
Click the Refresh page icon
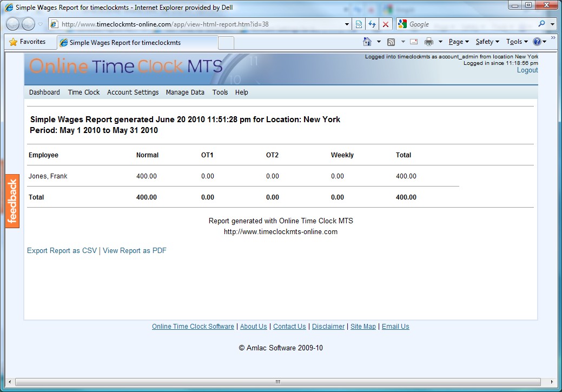coord(372,24)
